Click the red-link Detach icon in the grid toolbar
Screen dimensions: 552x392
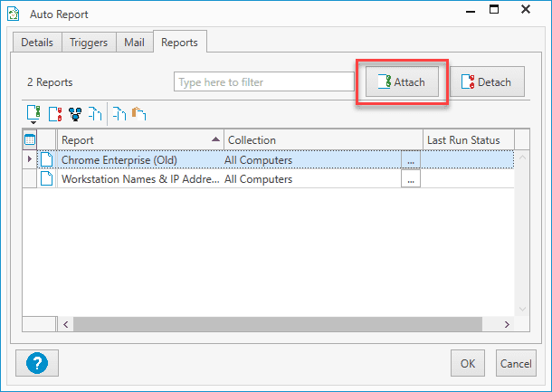(55, 114)
